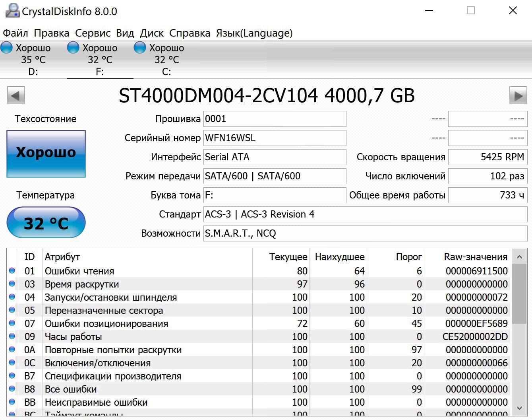Click raw value 000000000072
The image size is (532, 420).
tap(477, 297)
